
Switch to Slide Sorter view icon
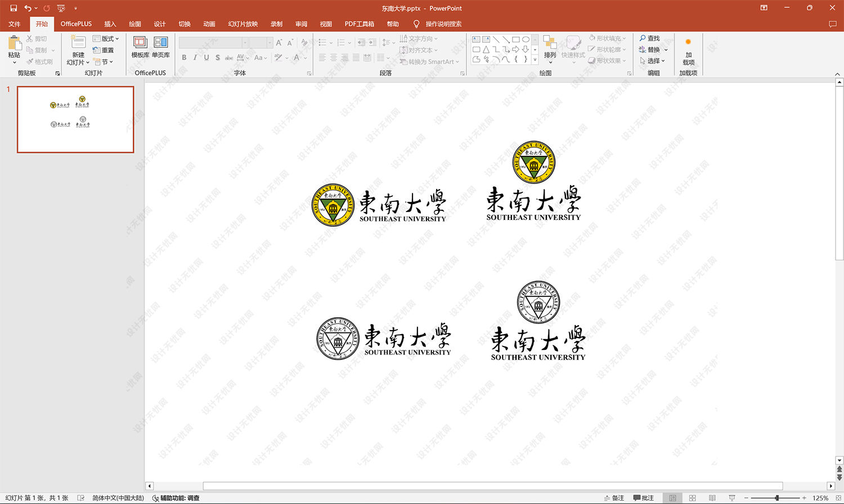pyautogui.click(x=693, y=498)
